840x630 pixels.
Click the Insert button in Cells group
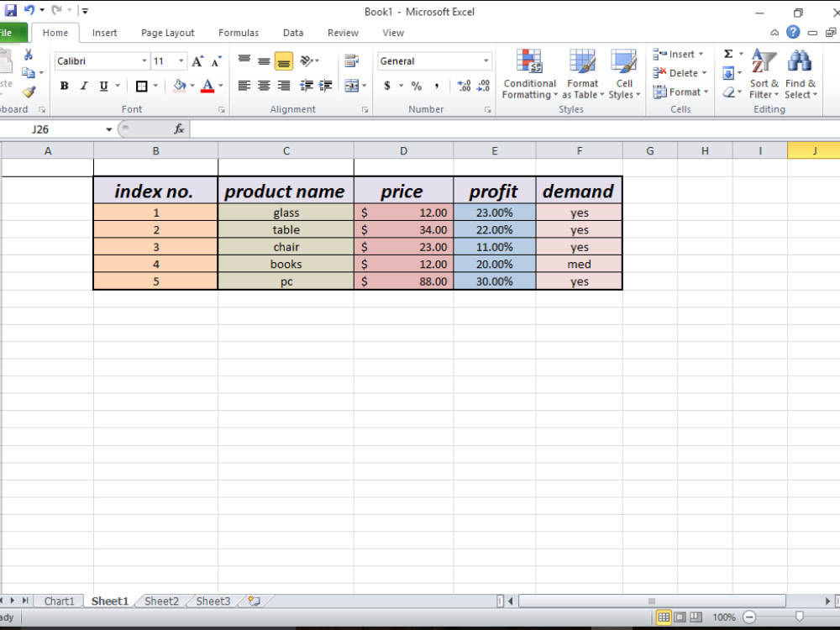(677, 54)
